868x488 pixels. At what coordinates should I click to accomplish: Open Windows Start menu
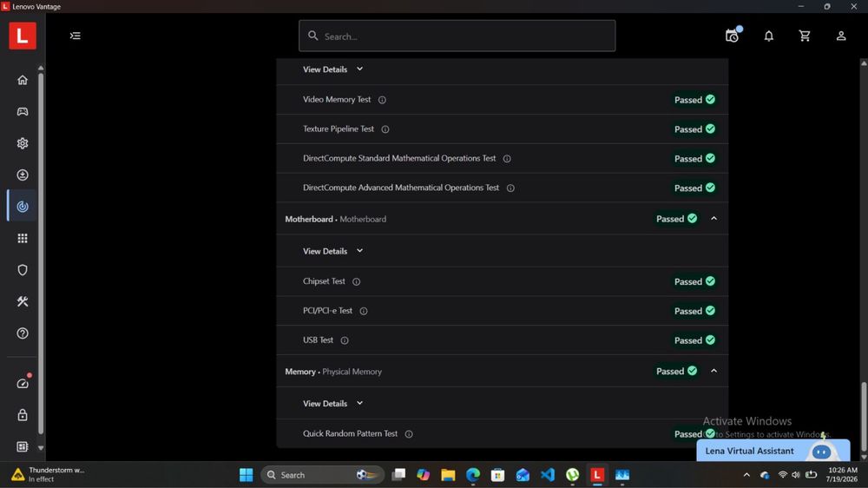[x=247, y=475]
